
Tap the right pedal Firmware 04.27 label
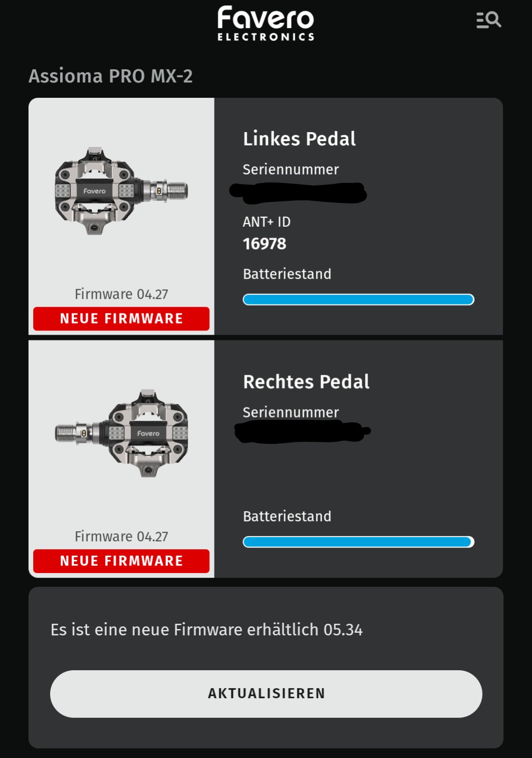122,537
